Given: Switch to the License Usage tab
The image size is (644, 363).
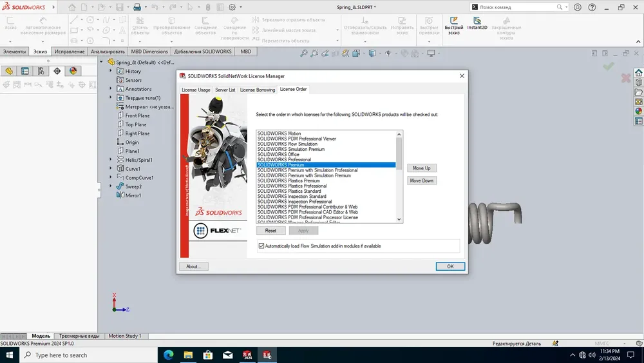Looking at the screenshot, I should (x=196, y=90).
